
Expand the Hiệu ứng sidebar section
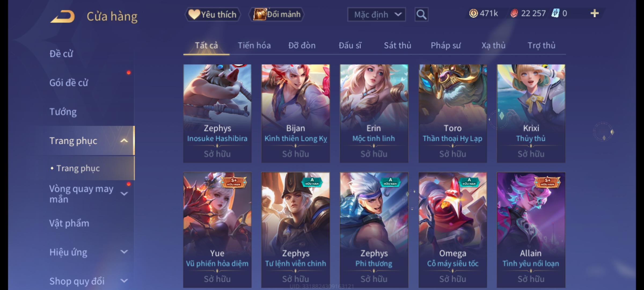(124, 252)
